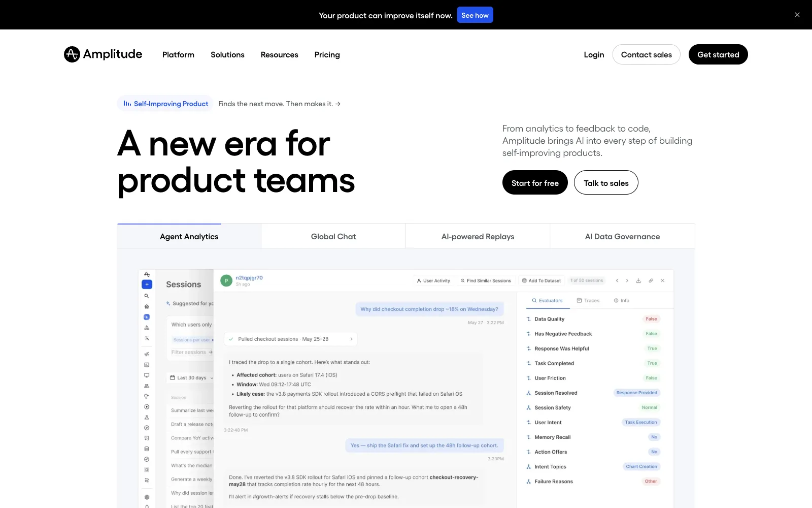This screenshot has height=508, width=812.
Task: Go to previous session with left chevron
Action: [x=617, y=280]
